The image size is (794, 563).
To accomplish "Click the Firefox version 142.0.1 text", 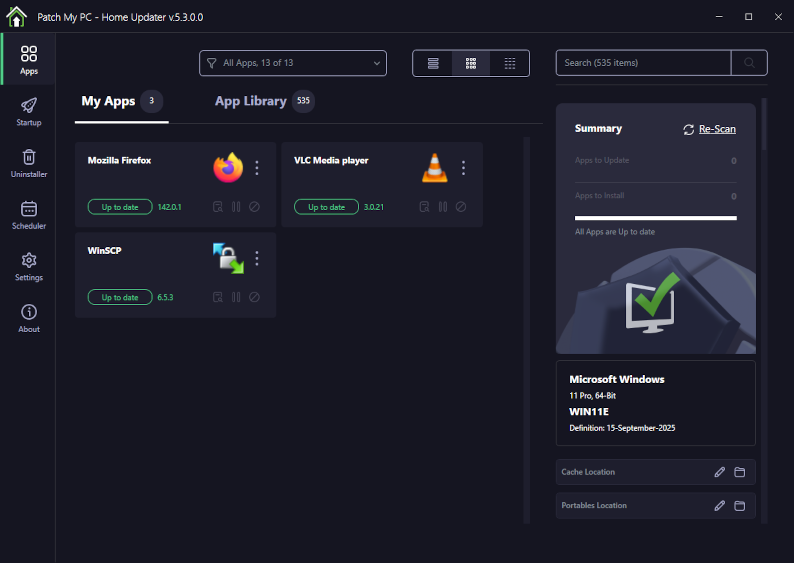I will pos(169,207).
